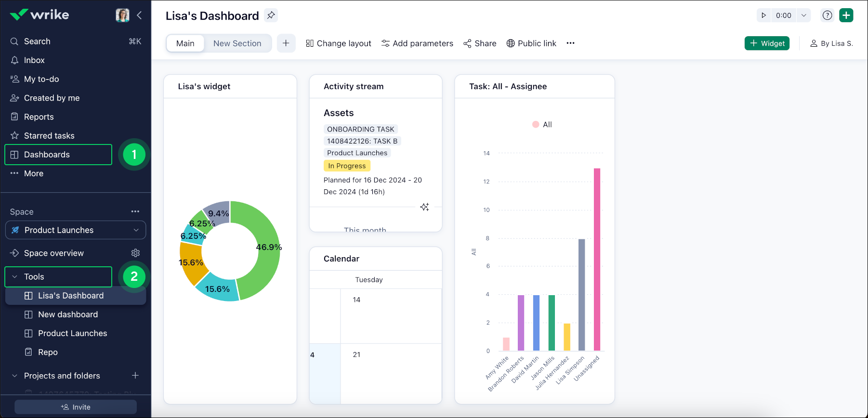Open the Product Launches space dropdown
This screenshot has width=868, height=418.
[76, 230]
